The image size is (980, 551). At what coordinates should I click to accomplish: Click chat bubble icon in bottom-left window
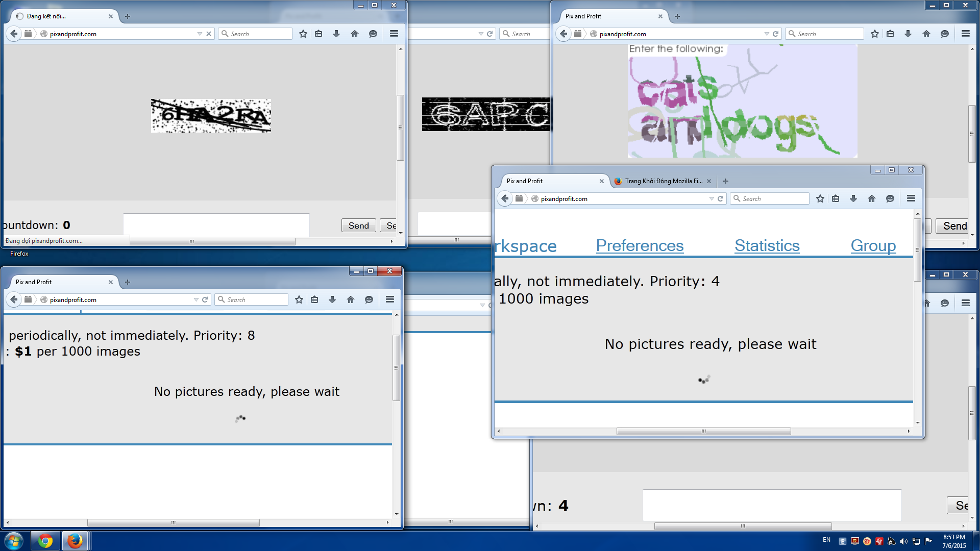point(369,299)
